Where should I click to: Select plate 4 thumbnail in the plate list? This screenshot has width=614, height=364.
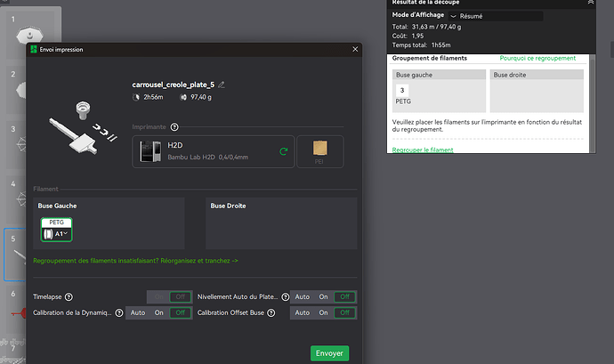click(16, 200)
